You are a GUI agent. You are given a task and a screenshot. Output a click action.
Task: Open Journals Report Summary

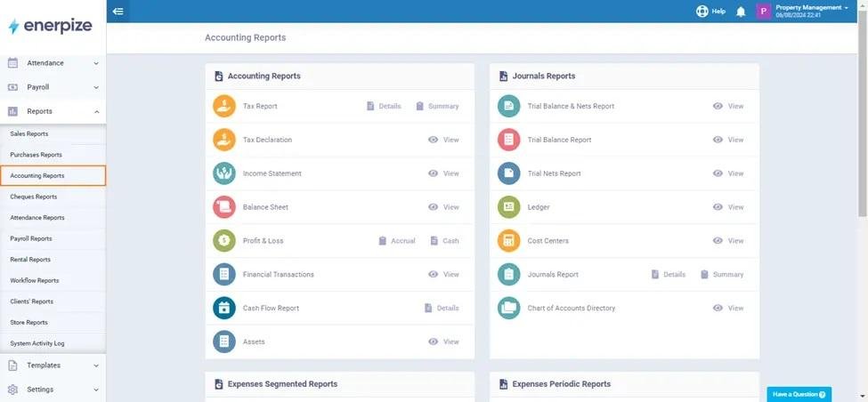tap(722, 274)
